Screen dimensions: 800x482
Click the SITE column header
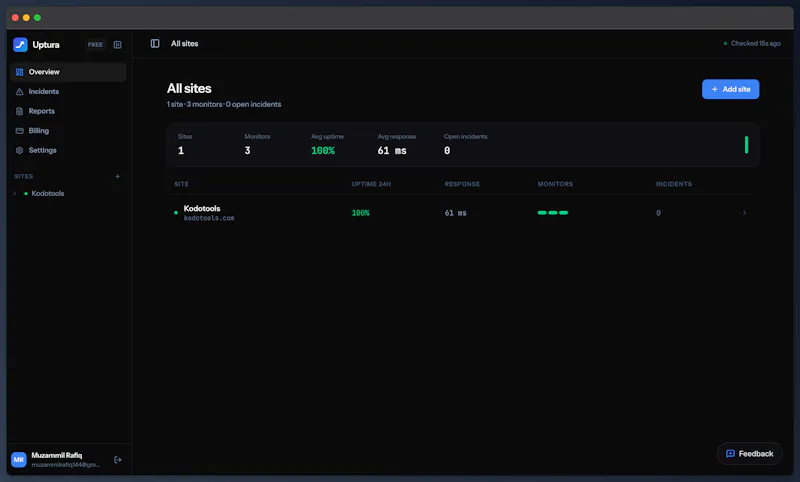click(181, 184)
